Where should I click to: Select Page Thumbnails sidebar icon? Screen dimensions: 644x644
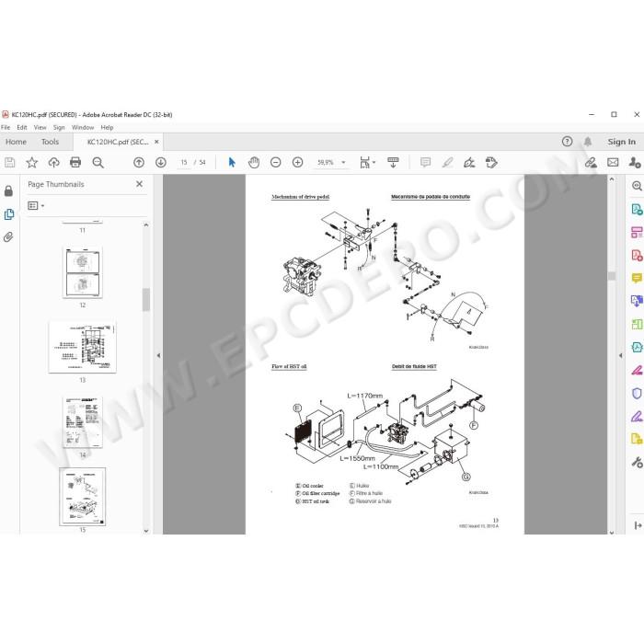pyautogui.click(x=8, y=214)
